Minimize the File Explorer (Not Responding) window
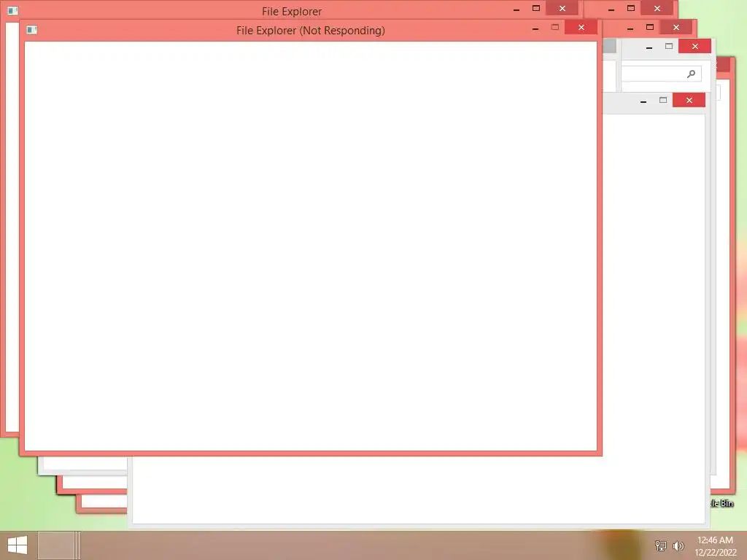Image resolution: width=747 pixels, height=560 pixels. coord(535,28)
